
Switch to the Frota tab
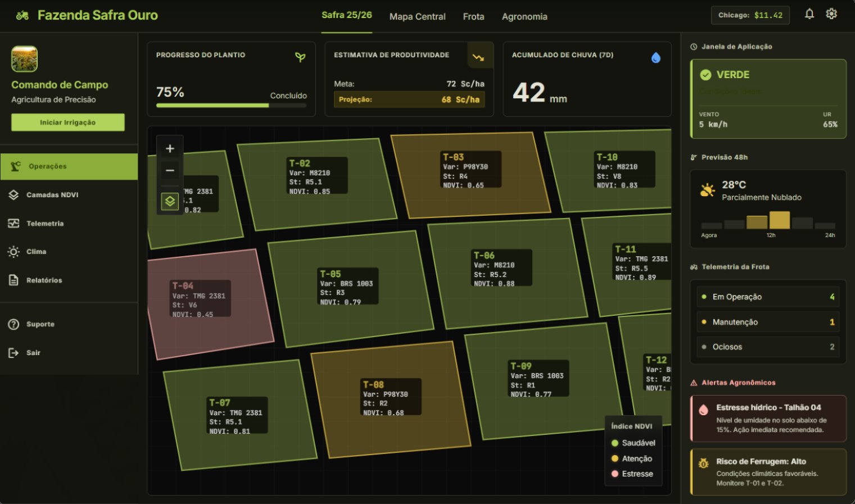(473, 17)
